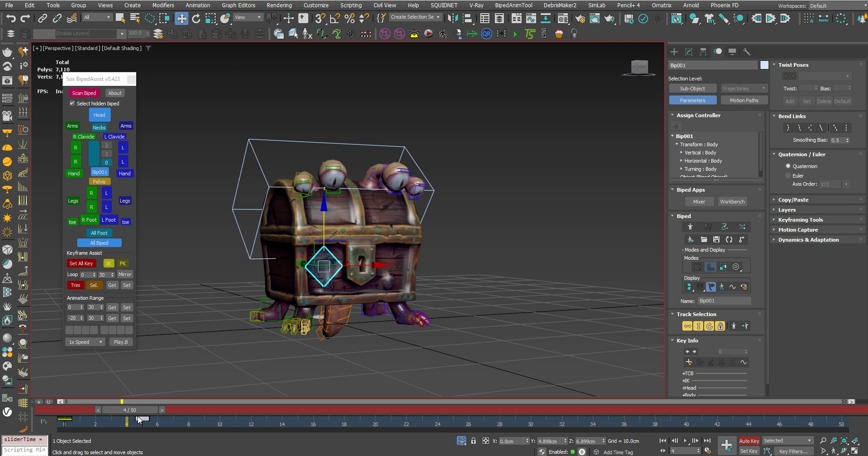Click the Scan Biped button
868x456 pixels.
84,93
